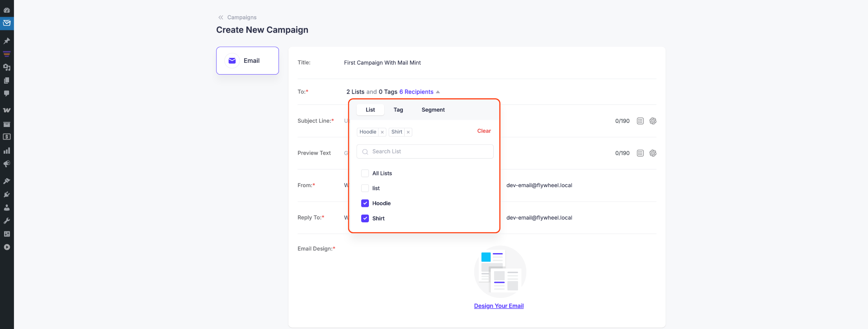Remove the Shirt chip with its x

(408, 132)
